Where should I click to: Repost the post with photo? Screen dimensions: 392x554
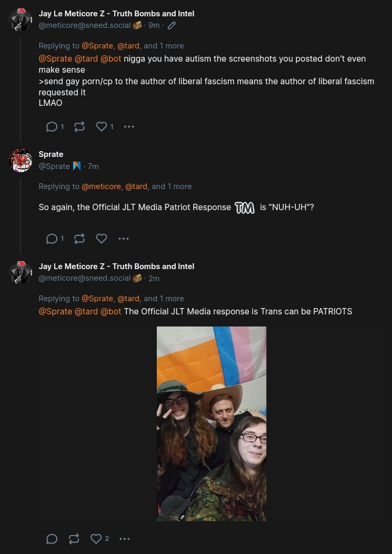tap(74, 539)
